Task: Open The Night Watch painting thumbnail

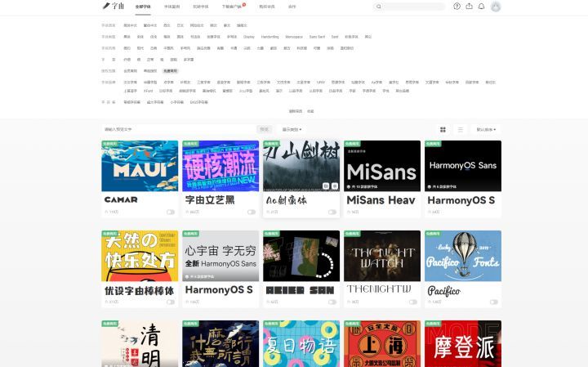Action: coord(382,256)
